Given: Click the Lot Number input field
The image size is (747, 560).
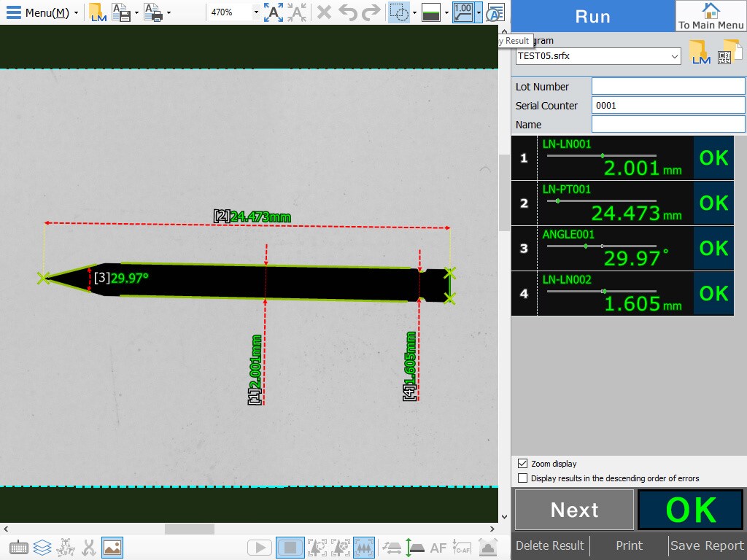Looking at the screenshot, I should pyautogui.click(x=667, y=87).
